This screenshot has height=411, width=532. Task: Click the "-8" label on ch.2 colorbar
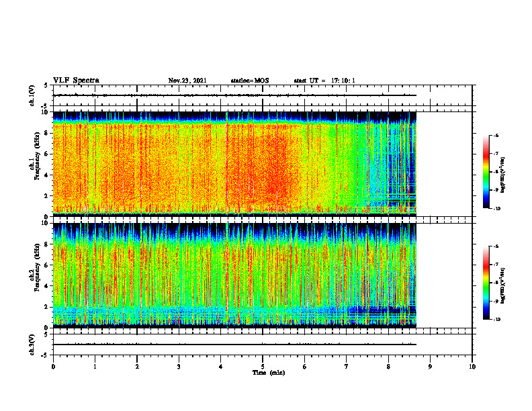pyautogui.click(x=496, y=283)
